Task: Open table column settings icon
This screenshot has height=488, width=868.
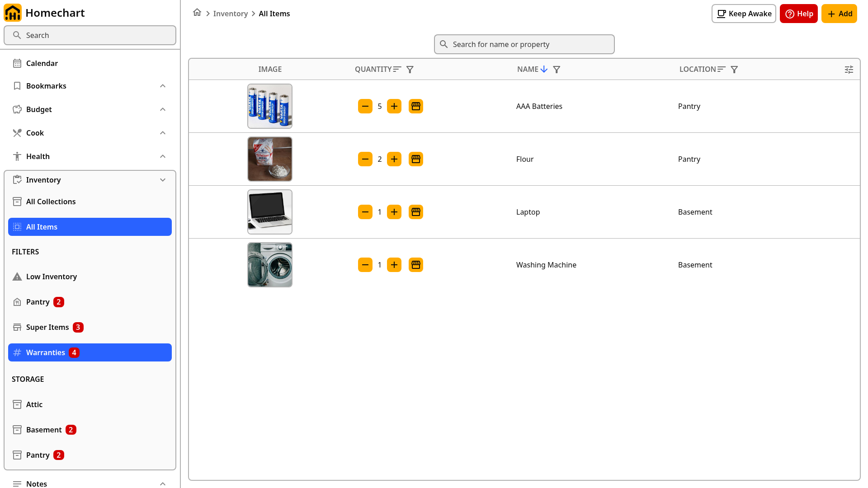Action: pos(849,70)
